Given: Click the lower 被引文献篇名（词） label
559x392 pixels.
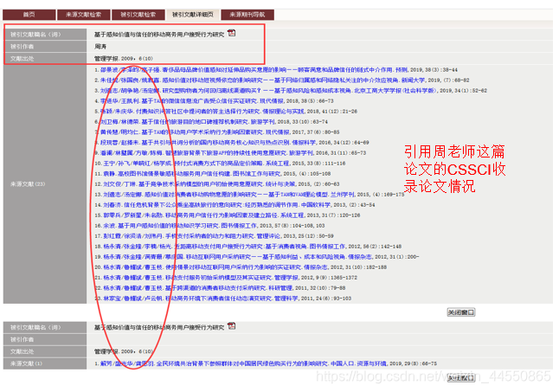Looking at the screenshot, I should pyautogui.click(x=35, y=327).
